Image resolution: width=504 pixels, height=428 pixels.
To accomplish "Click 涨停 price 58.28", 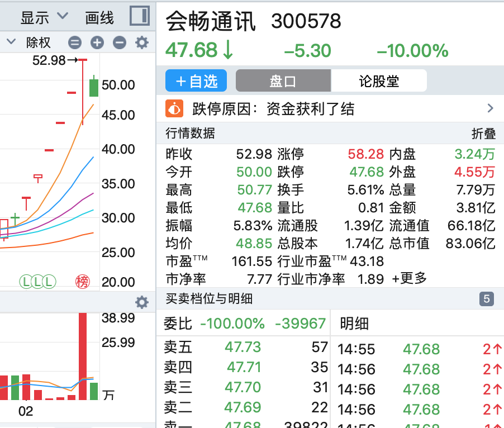I will coord(366,154).
